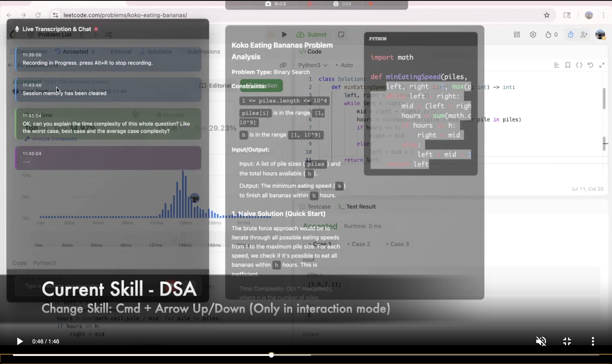Click the Auto indicator in editor

[344, 65]
